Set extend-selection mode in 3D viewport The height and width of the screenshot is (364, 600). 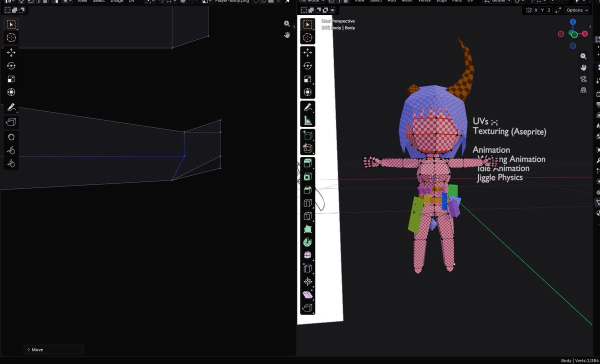click(x=310, y=10)
